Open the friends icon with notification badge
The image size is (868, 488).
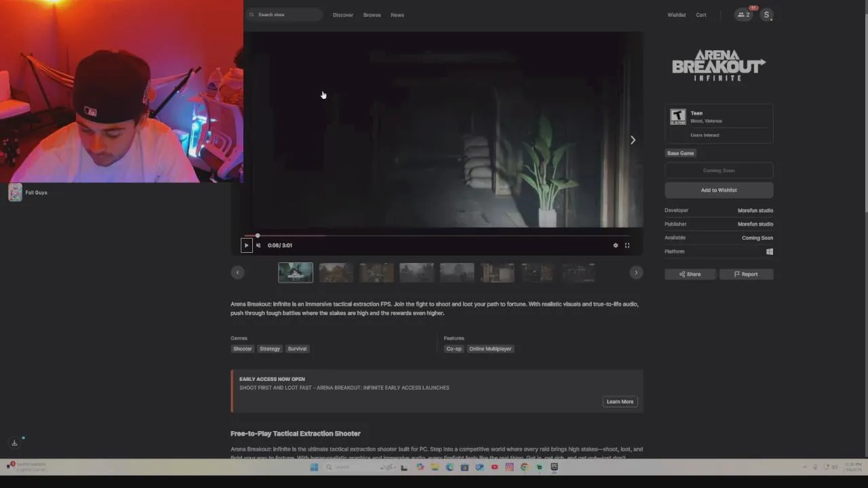pos(744,14)
